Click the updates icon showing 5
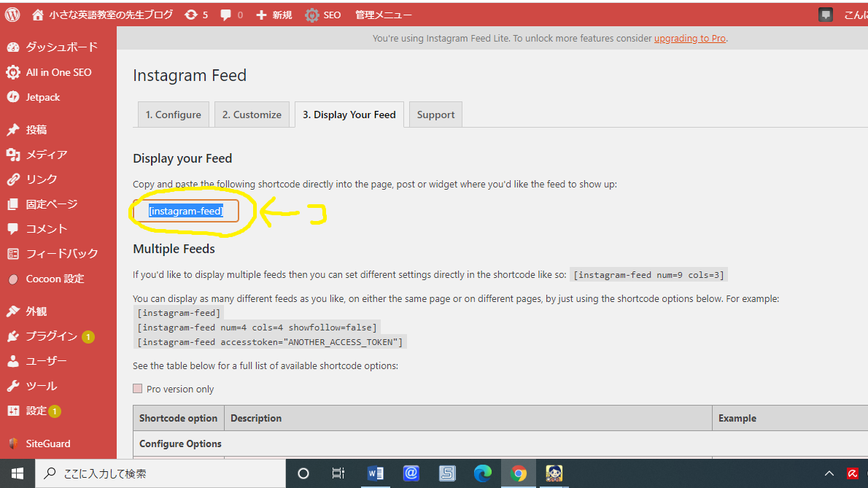The height and width of the screenshot is (488, 868). pyautogui.click(x=191, y=15)
